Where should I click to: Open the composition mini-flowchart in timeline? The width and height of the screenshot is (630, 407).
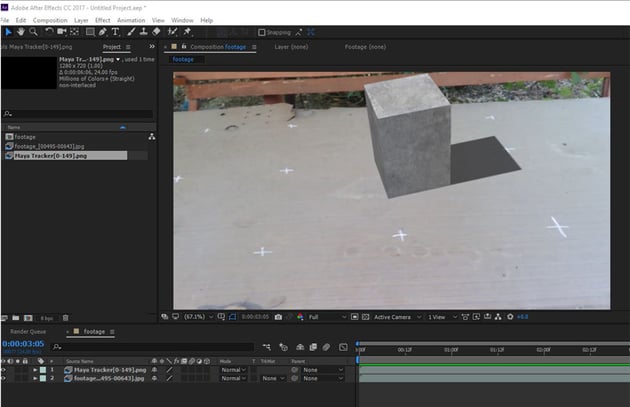tap(267, 347)
